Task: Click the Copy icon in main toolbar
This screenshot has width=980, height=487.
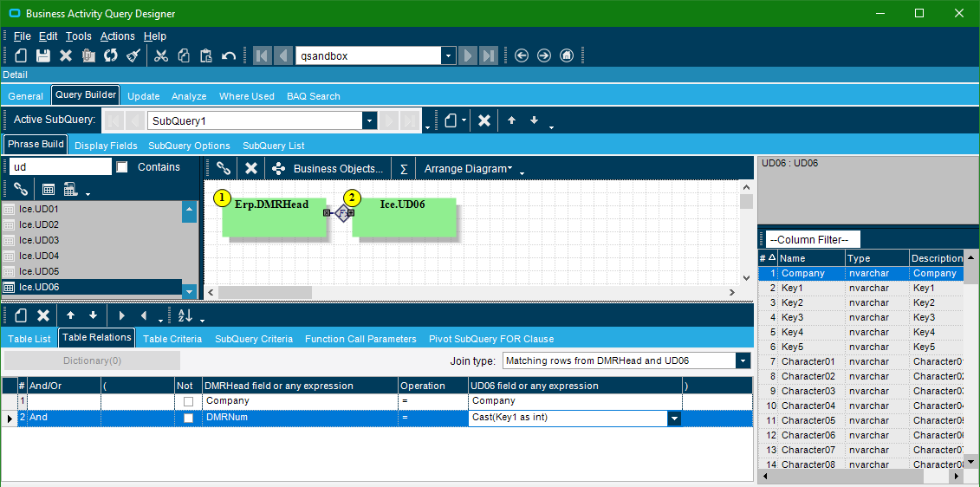Action: click(x=184, y=55)
